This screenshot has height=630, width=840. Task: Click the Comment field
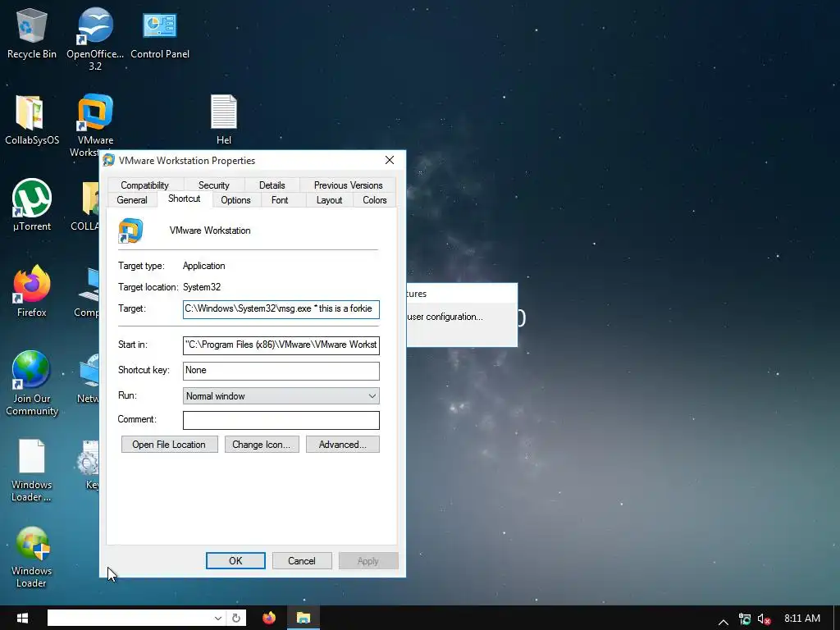281,420
